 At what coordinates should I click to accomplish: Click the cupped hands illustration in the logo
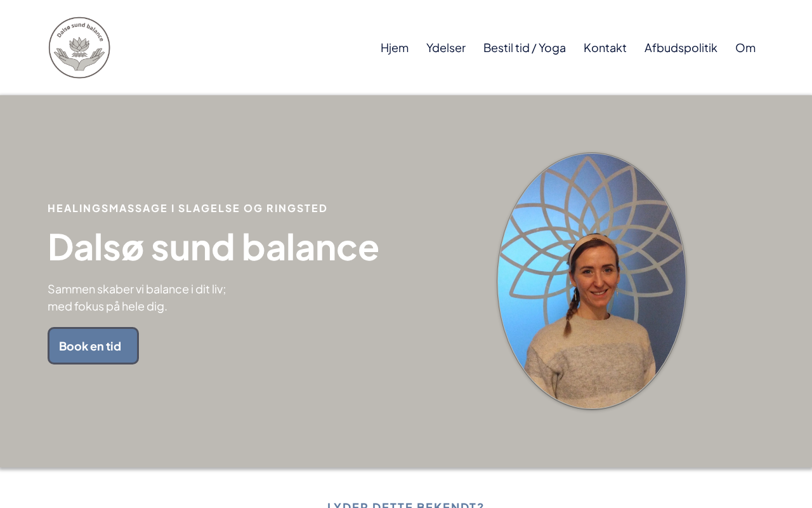(79, 61)
